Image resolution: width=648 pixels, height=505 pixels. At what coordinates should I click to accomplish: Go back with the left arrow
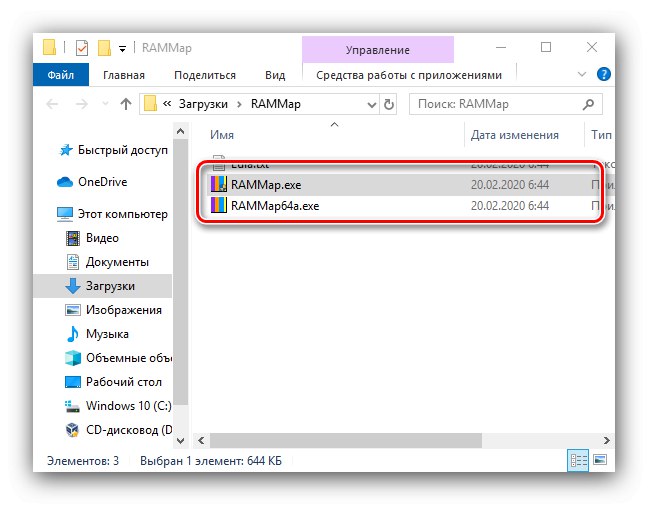click(52, 104)
